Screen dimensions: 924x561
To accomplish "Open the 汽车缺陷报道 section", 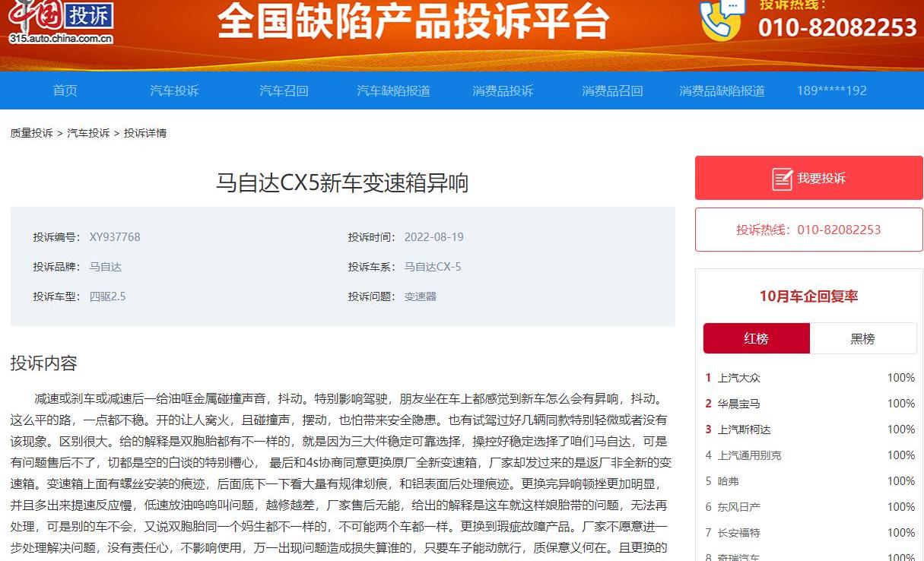I will (392, 90).
